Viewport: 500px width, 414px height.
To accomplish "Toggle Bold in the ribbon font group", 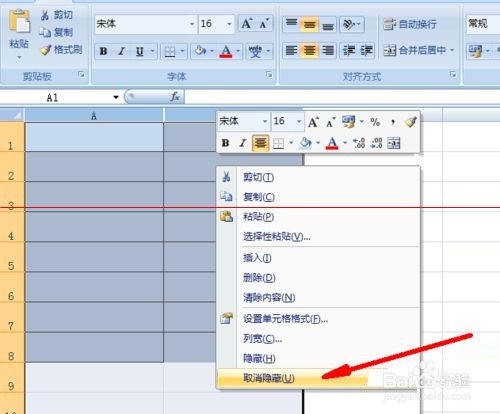I will point(103,51).
